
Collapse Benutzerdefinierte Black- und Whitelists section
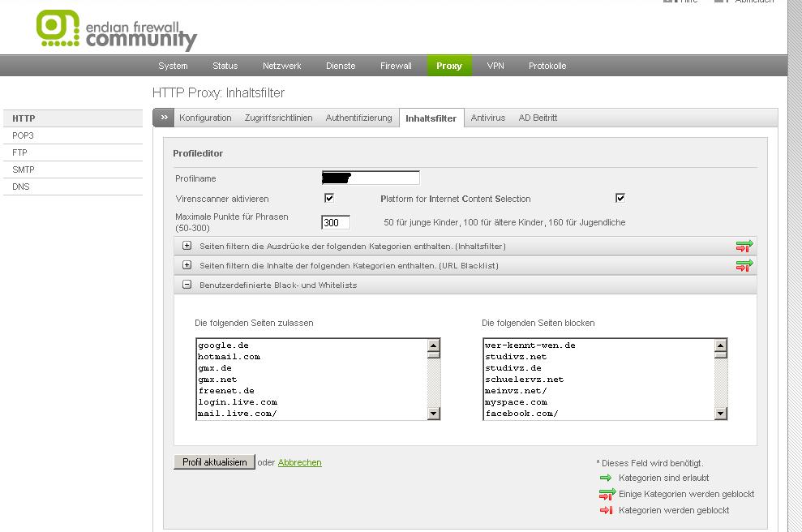pyautogui.click(x=187, y=285)
